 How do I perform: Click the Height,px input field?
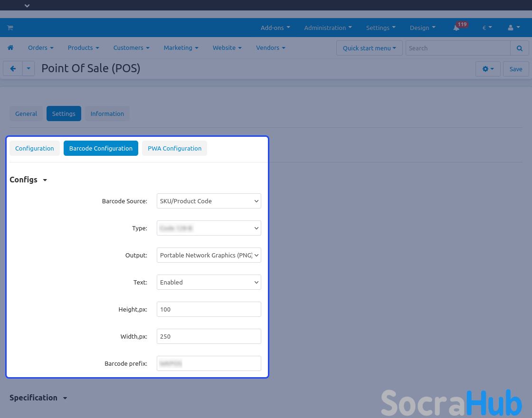[209, 309]
